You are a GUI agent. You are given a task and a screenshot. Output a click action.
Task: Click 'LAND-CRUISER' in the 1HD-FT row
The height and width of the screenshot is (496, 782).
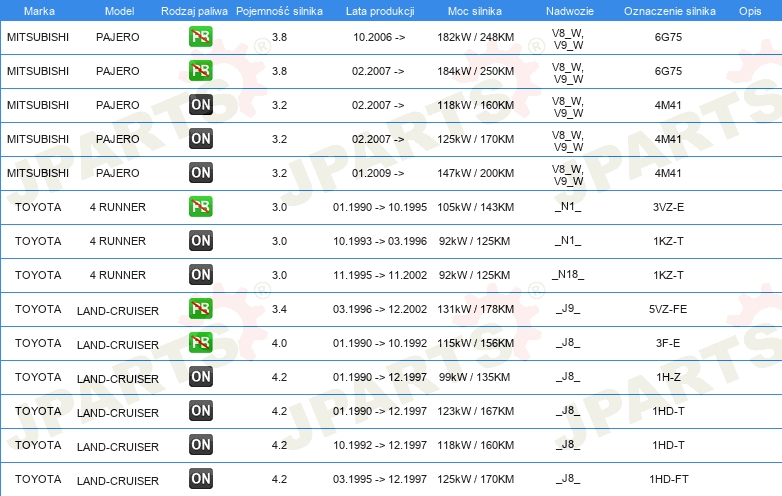[118, 481]
